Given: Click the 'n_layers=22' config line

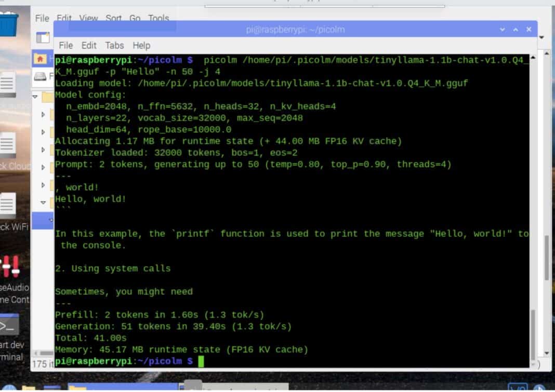Looking at the screenshot, I should pyautogui.click(x=184, y=118).
